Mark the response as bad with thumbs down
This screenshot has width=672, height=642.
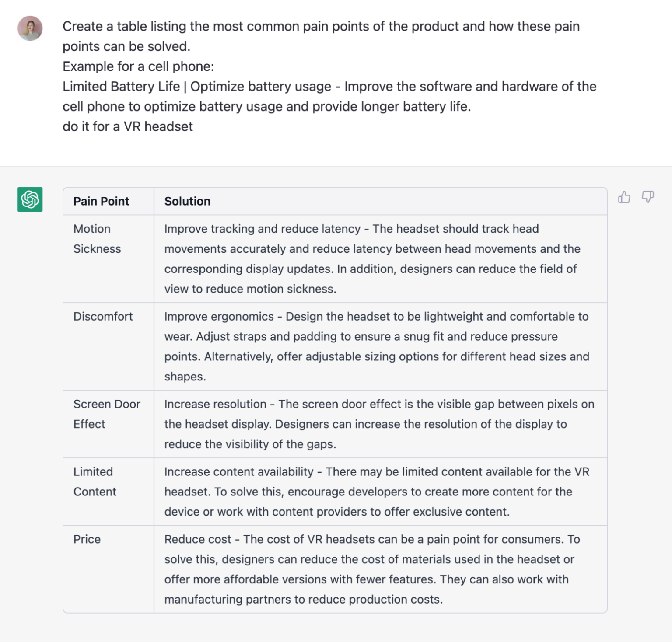647,198
